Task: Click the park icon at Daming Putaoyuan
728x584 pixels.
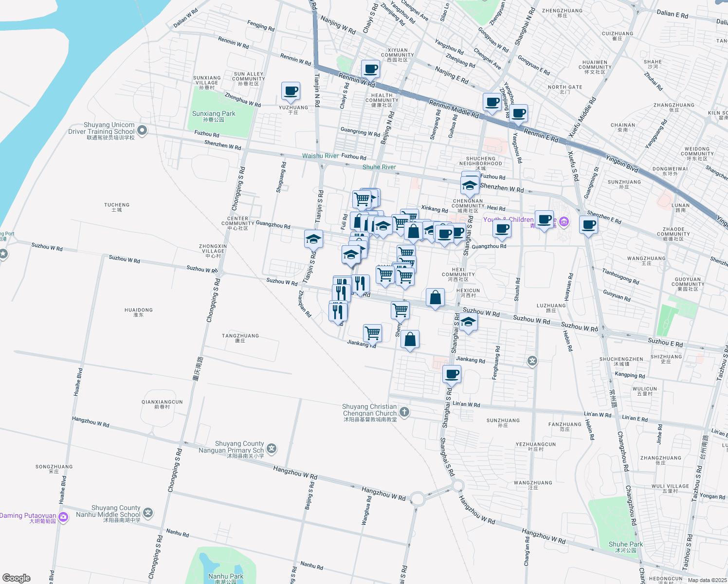Action: click(62, 517)
